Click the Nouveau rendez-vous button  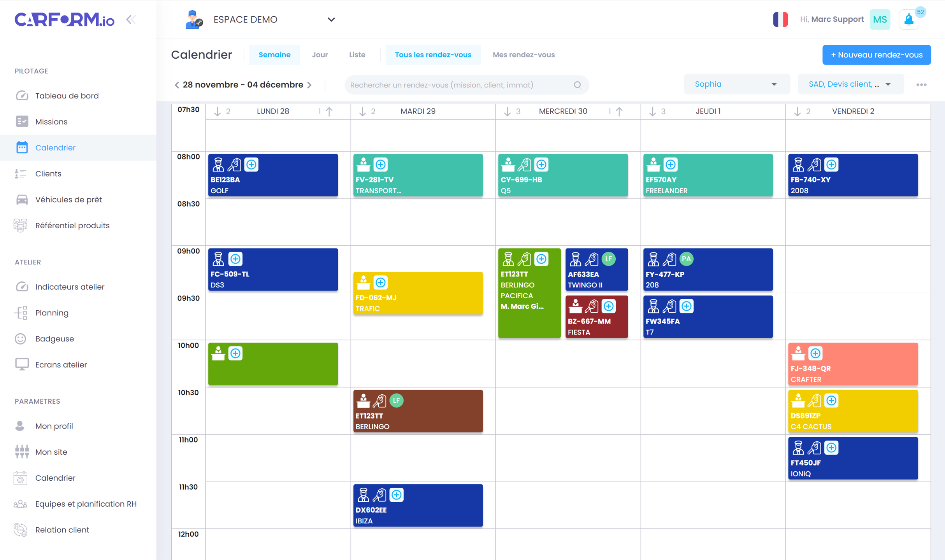pyautogui.click(x=876, y=54)
